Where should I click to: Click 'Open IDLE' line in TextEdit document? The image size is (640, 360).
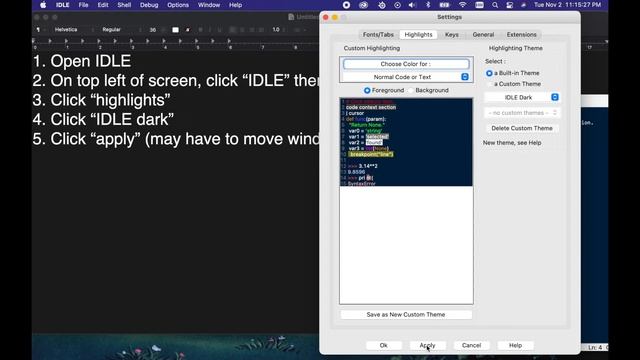pyautogui.click(x=82, y=61)
